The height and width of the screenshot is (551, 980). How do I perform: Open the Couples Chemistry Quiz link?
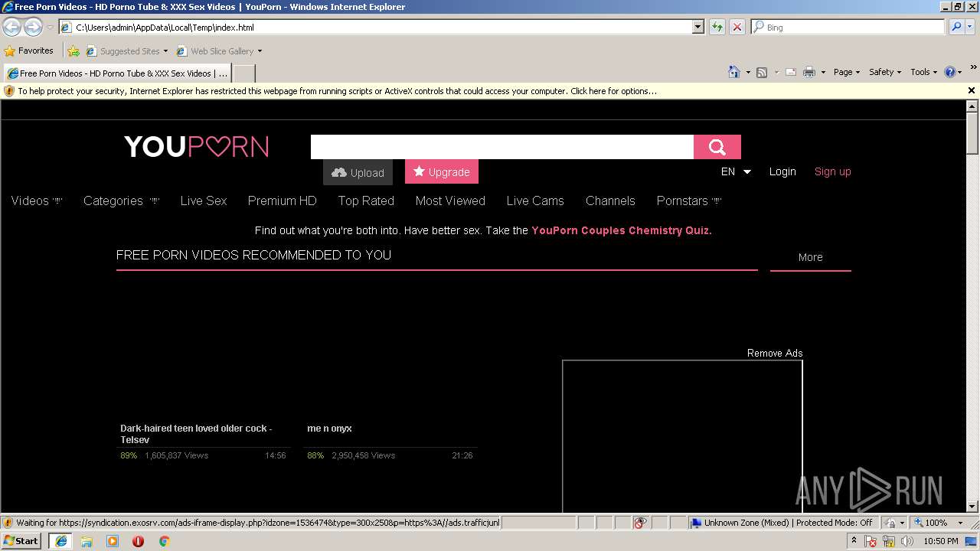pyautogui.click(x=622, y=230)
